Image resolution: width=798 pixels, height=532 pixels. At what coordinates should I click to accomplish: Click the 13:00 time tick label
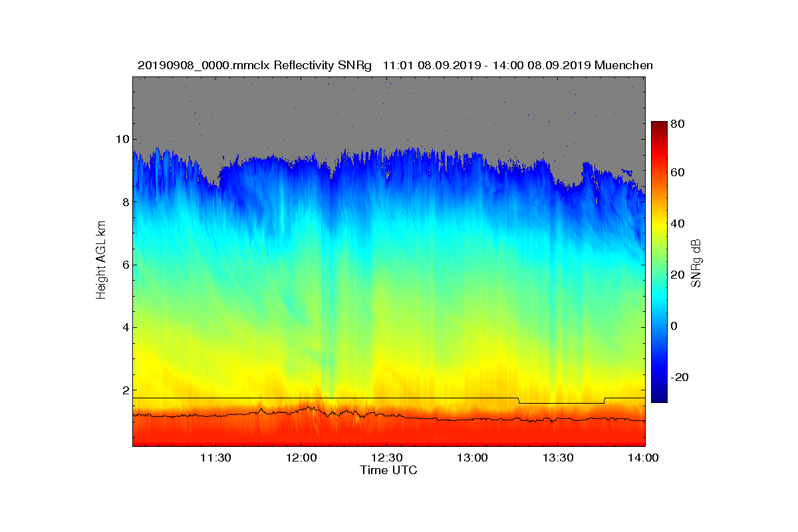coord(471,458)
